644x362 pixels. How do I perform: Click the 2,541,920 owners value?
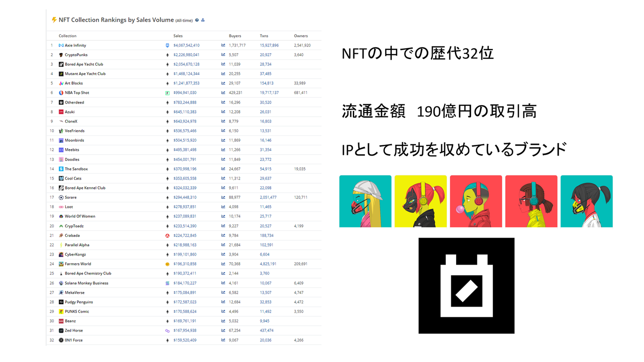302,45
